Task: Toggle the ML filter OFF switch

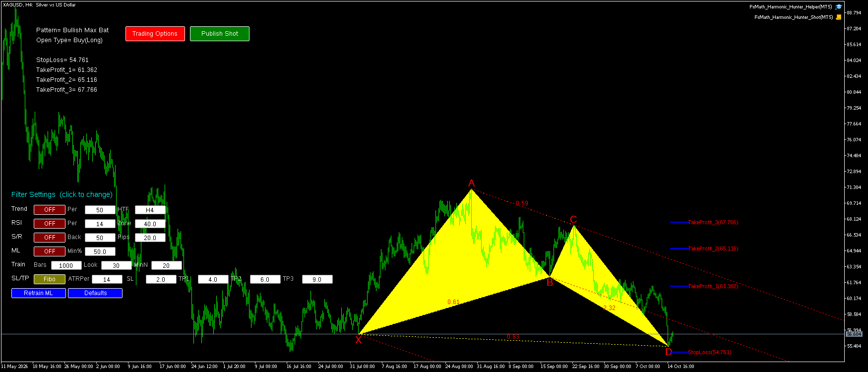Action: (50, 251)
